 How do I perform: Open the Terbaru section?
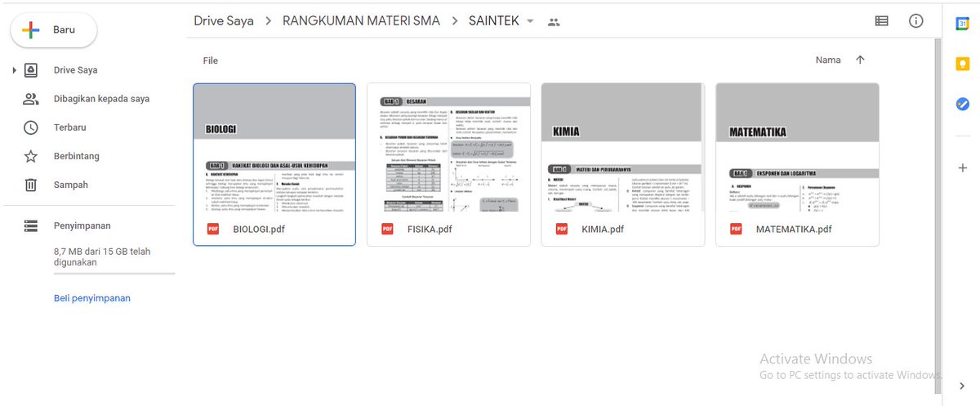(70, 127)
